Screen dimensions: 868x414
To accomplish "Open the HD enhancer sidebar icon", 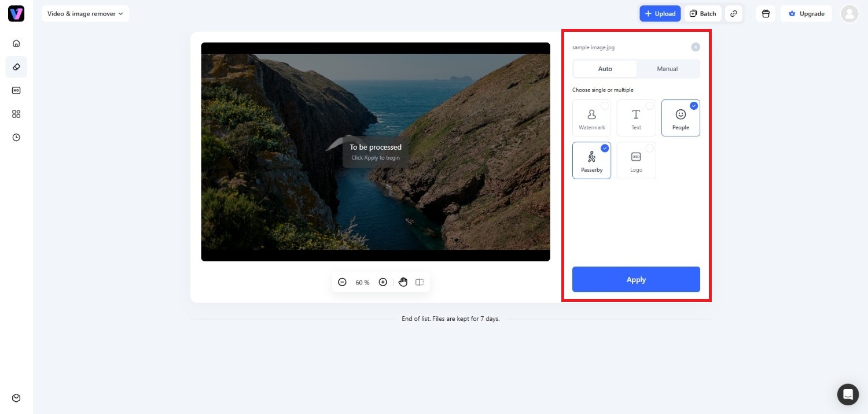I will click(x=16, y=90).
